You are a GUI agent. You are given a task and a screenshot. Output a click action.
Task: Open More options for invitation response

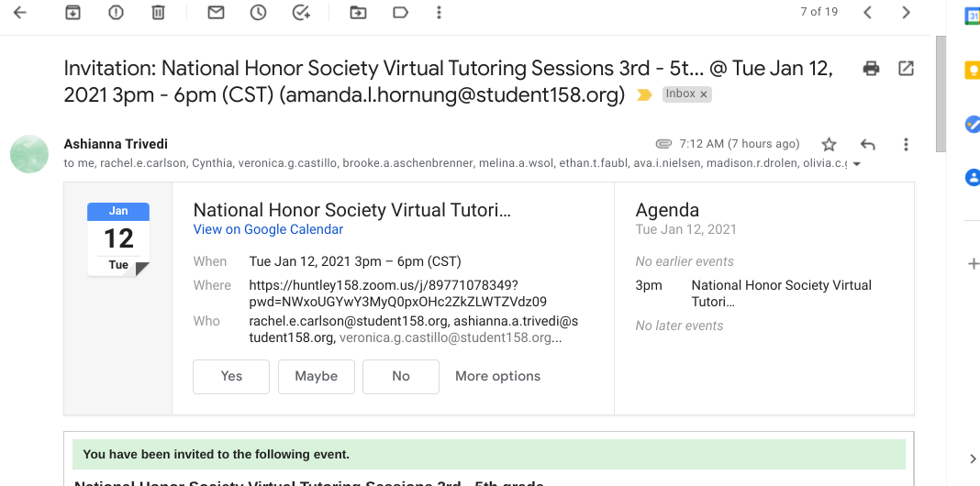coord(497,376)
